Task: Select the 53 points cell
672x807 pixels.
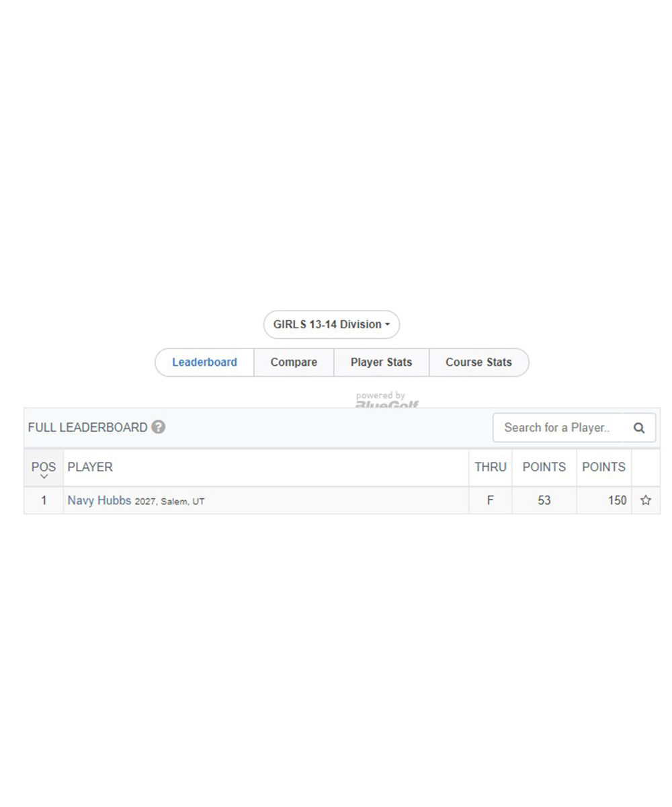Action: (544, 501)
